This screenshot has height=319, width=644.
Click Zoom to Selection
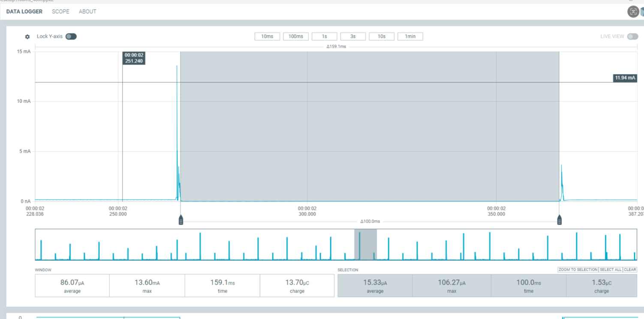coord(578,270)
